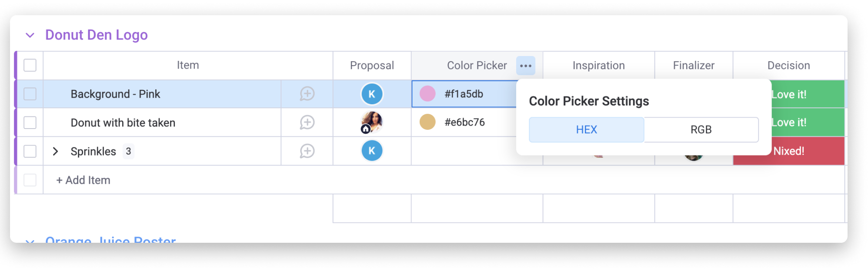This screenshot has height=271, width=868.
Task: Click the tan #e6bc76 color swatch
Action: 427,122
